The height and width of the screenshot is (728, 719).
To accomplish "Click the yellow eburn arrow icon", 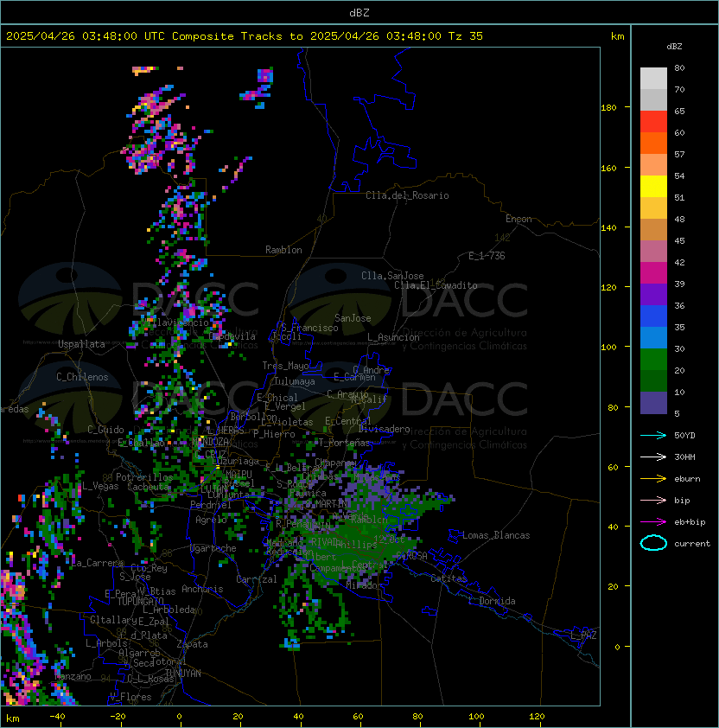I will coord(653,479).
